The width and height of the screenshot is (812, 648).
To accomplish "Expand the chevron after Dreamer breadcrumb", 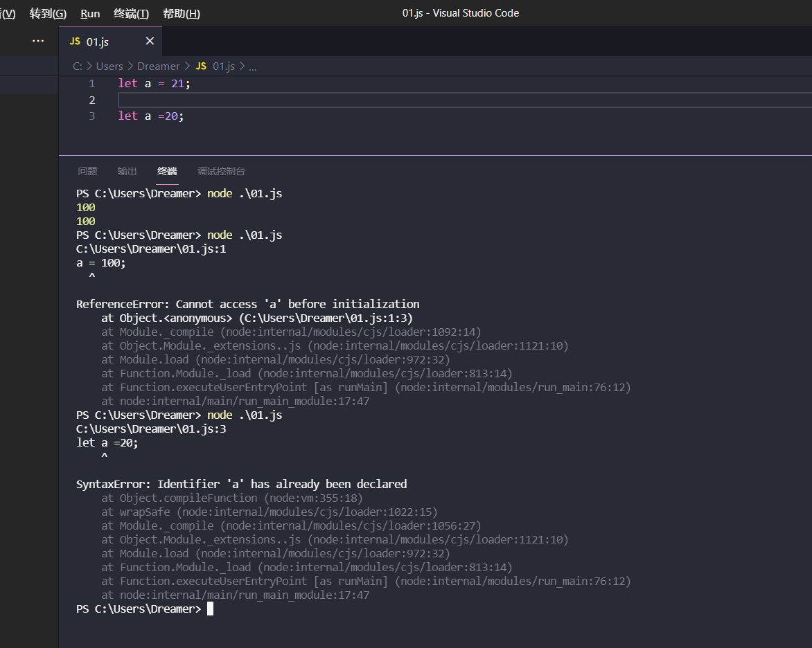I will click(x=188, y=66).
